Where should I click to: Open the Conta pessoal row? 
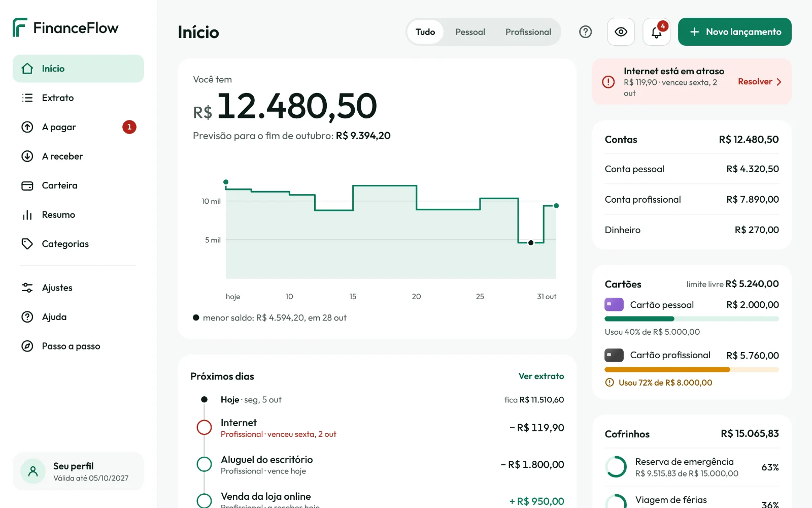tap(692, 169)
